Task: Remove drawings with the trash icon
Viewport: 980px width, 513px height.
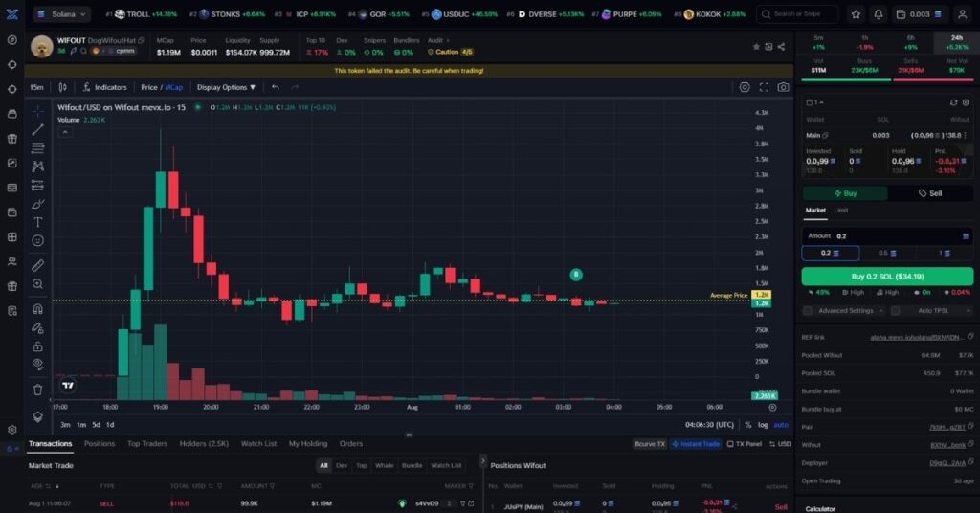Action: coord(38,390)
